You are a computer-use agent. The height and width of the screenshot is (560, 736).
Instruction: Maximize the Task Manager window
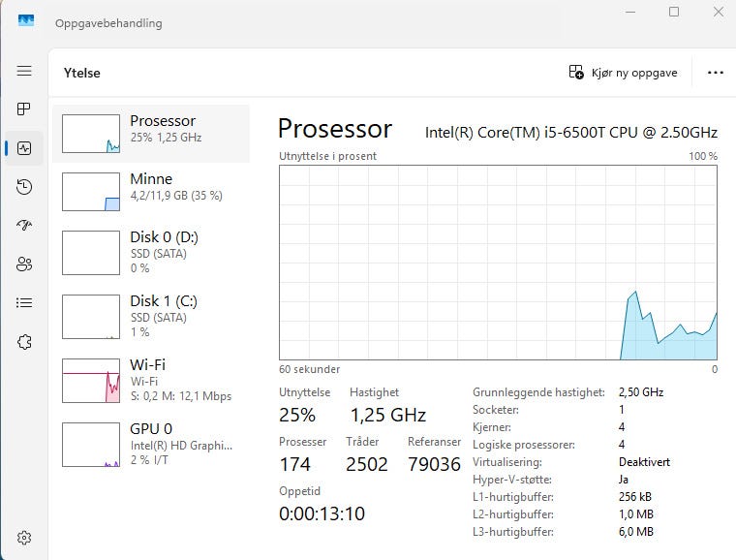point(674,12)
